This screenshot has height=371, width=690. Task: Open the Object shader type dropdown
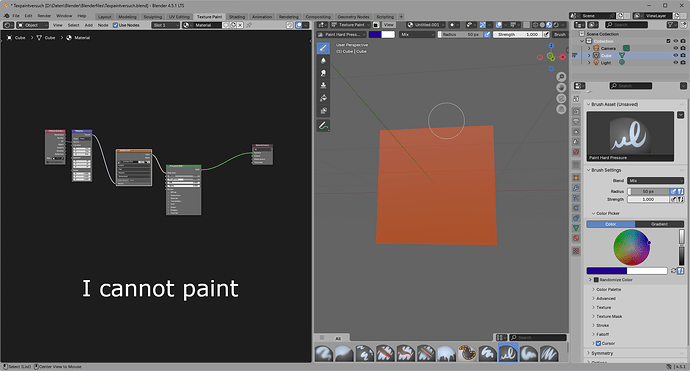33,25
